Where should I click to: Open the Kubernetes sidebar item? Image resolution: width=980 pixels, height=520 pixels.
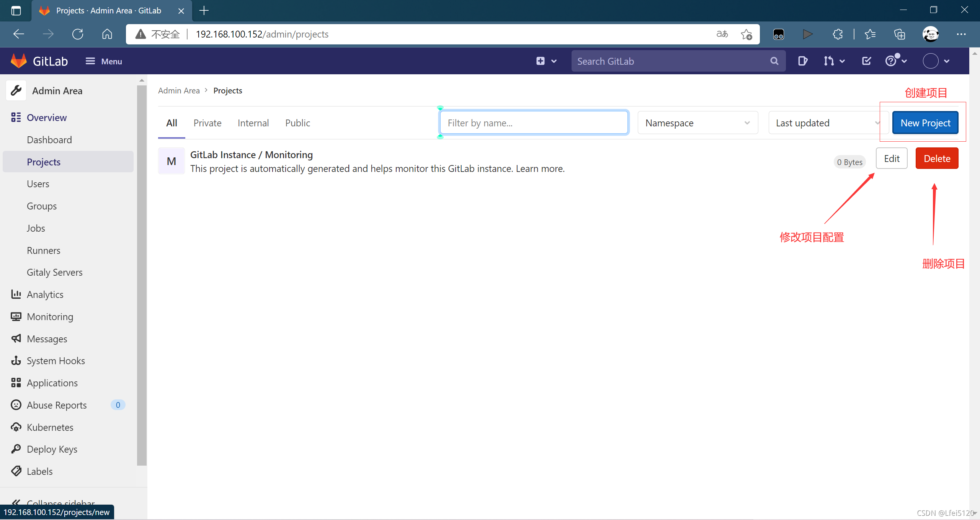pos(50,427)
